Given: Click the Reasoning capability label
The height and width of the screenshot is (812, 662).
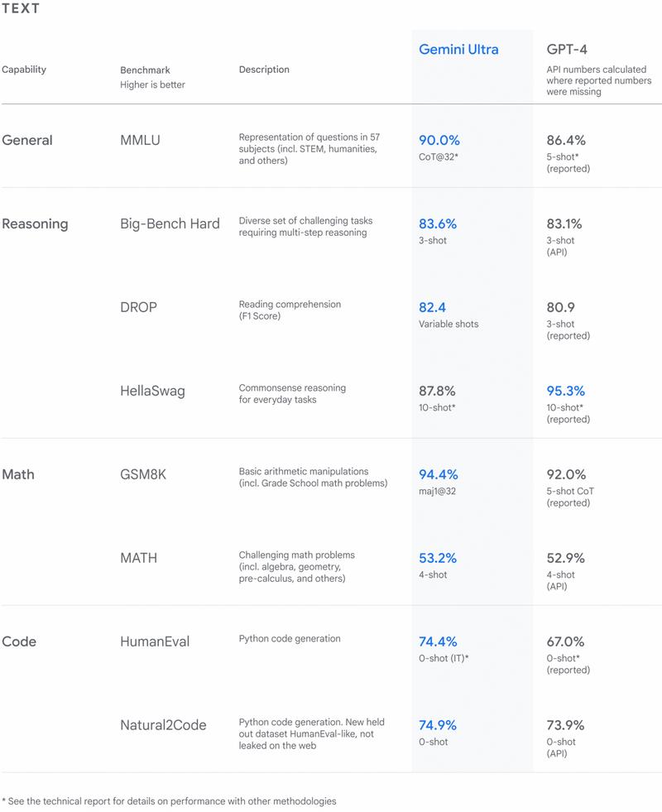Looking at the screenshot, I should click(35, 223).
